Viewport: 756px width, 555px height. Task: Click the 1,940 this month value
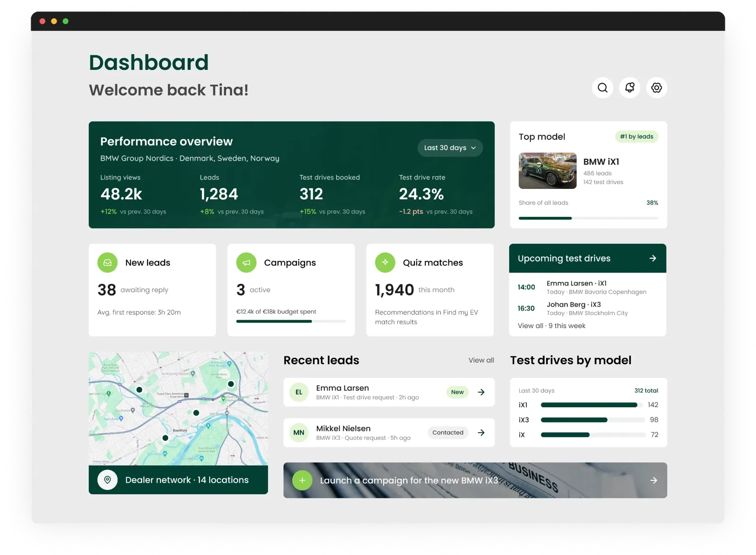tap(395, 290)
